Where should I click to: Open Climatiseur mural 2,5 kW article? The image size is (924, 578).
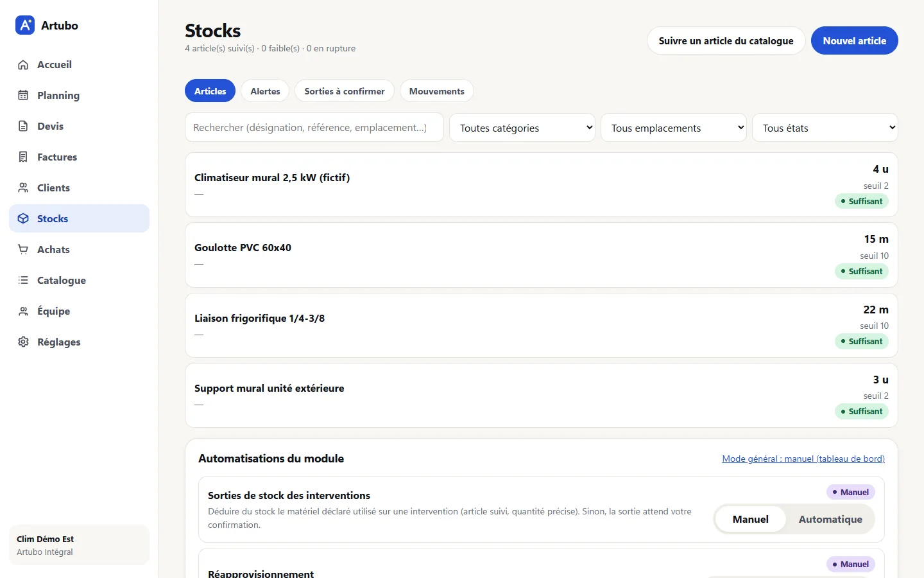pyautogui.click(x=542, y=185)
